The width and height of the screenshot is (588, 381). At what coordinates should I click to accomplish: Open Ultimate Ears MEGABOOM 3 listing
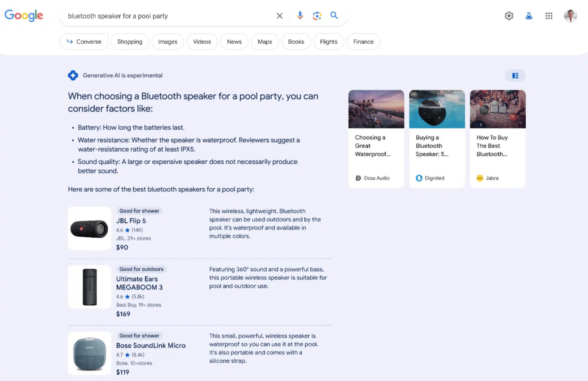pyautogui.click(x=139, y=283)
